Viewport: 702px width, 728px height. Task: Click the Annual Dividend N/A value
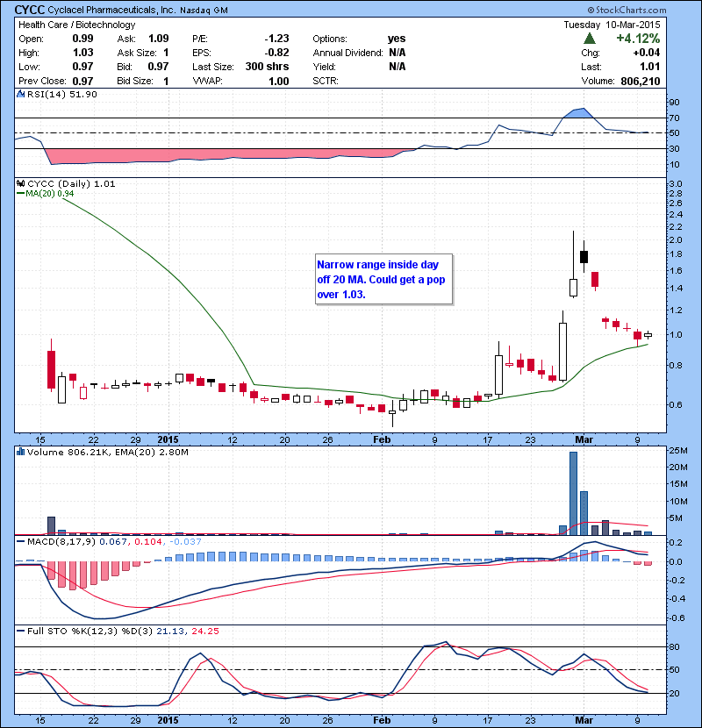[398, 53]
